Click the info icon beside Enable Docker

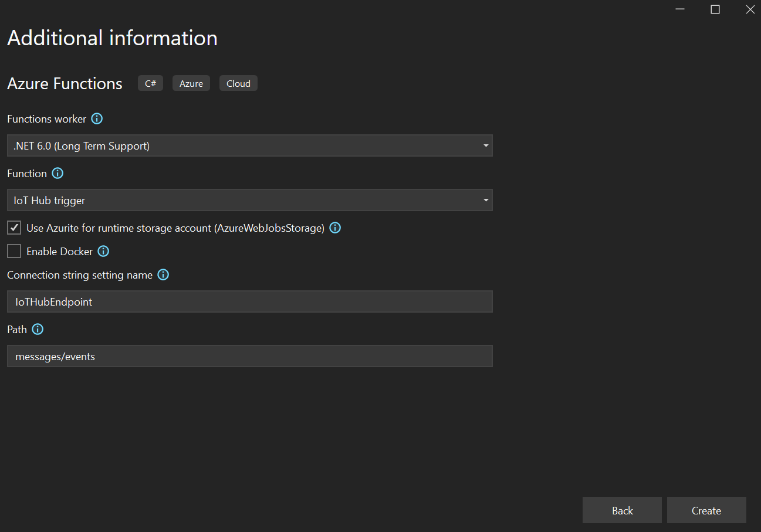point(103,251)
